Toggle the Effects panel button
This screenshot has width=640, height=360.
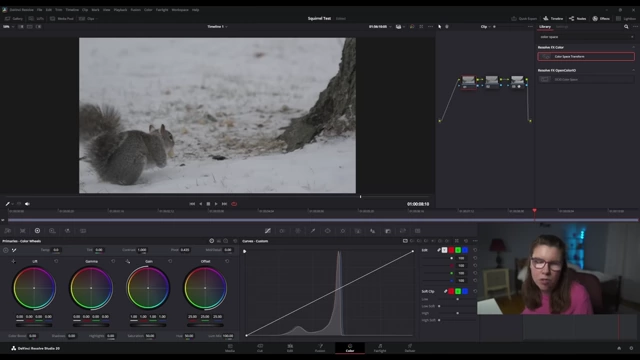(601, 18)
